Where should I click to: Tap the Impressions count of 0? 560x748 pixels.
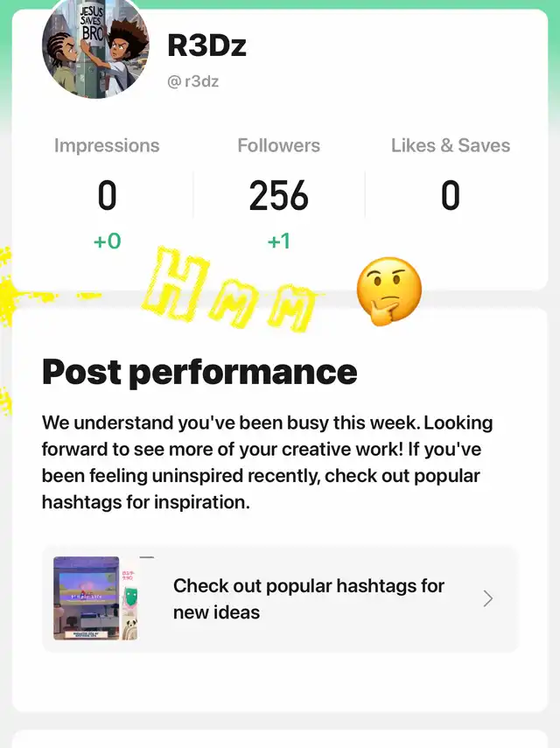point(107,196)
